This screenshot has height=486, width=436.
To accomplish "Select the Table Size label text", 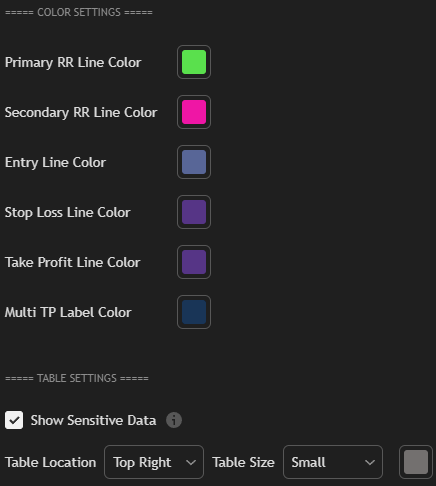I will point(243,462).
